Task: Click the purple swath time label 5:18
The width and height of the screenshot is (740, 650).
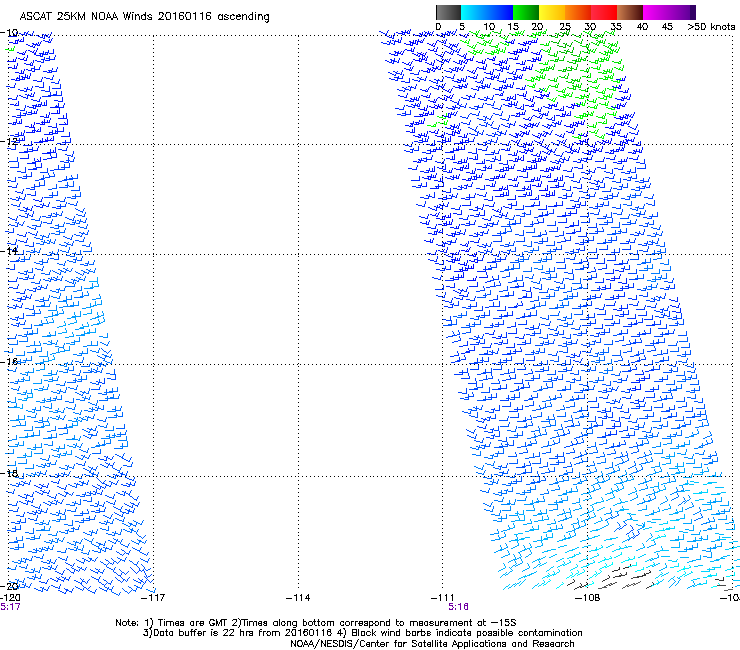Action: click(458, 607)
